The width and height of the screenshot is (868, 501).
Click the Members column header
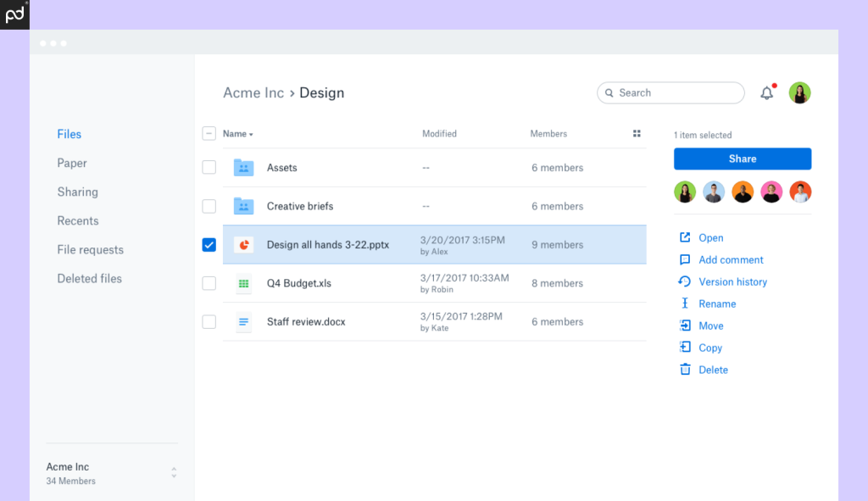click(548, 133)
